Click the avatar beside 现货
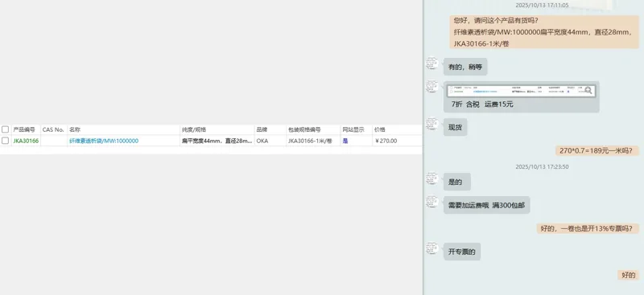The width and height of the screenshot is (644, 295). point(432,124)
